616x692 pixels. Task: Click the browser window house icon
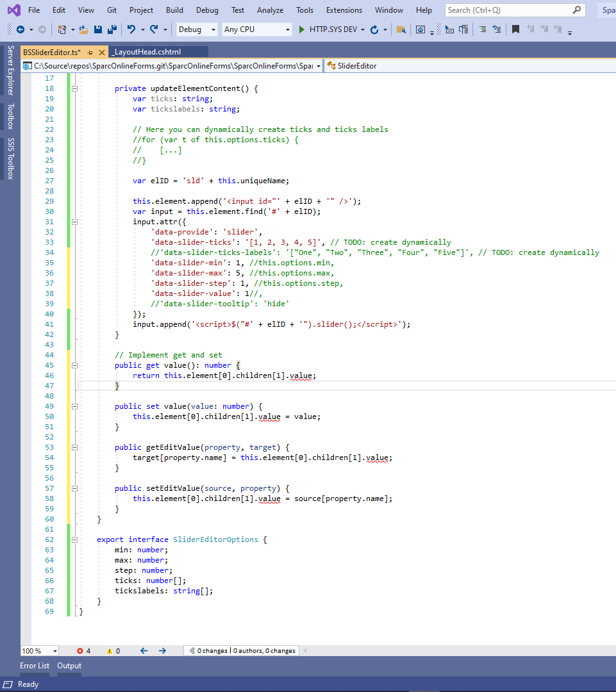[x=421, y=29]
